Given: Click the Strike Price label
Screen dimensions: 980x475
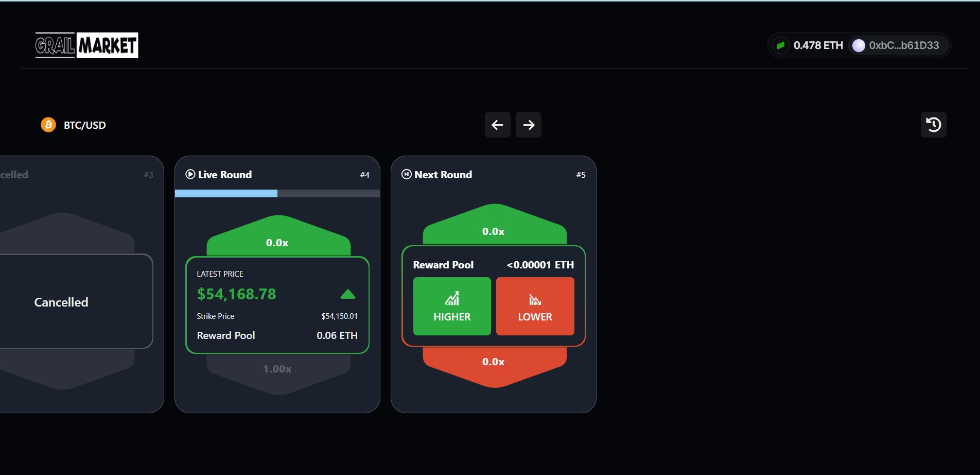Looking at the screenshot, I should 215,316.
